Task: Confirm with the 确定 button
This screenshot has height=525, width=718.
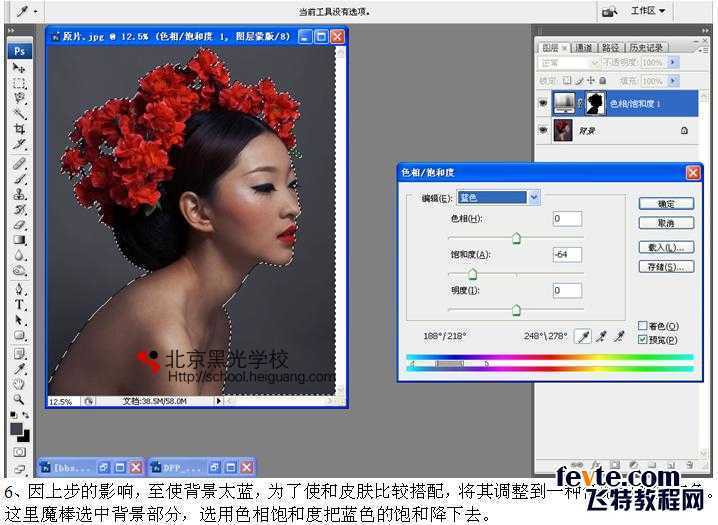Action: 666,204
